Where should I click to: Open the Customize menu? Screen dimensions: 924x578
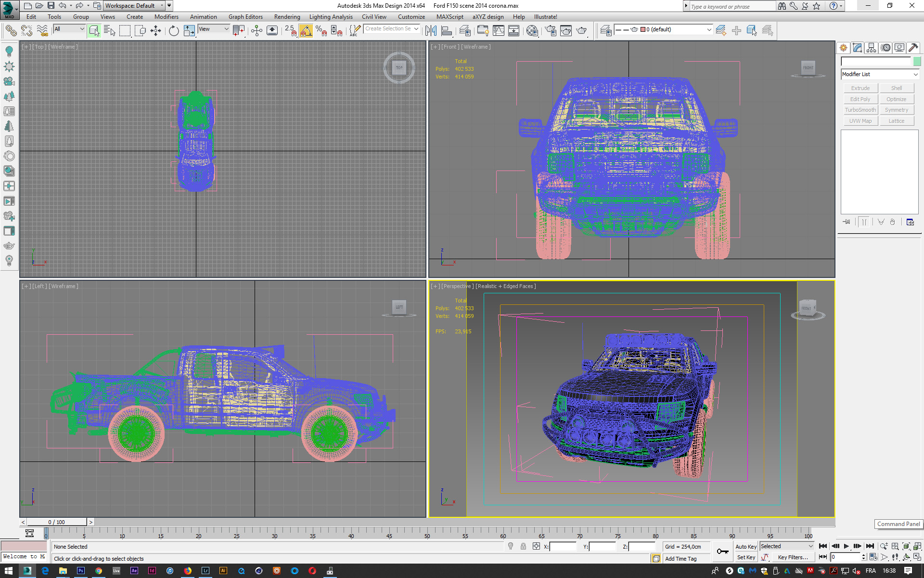[x=411, y=17]
